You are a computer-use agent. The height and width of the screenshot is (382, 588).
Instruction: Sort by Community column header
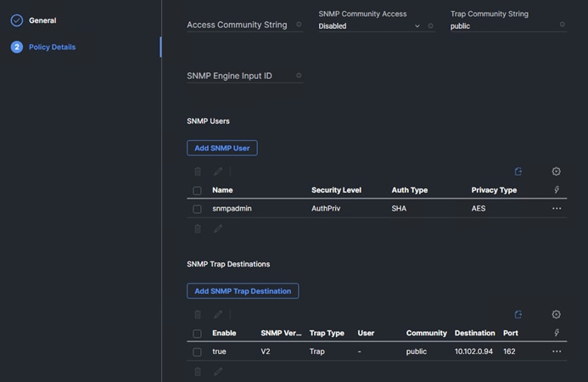(x=427, y=333)
